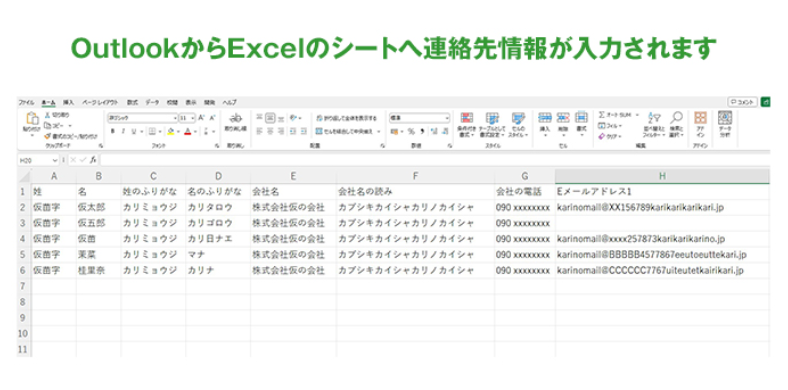Click the Cut scissors icon
This screenshot has height=390, width=788.
pyautogui.click(x=47, y=115)
